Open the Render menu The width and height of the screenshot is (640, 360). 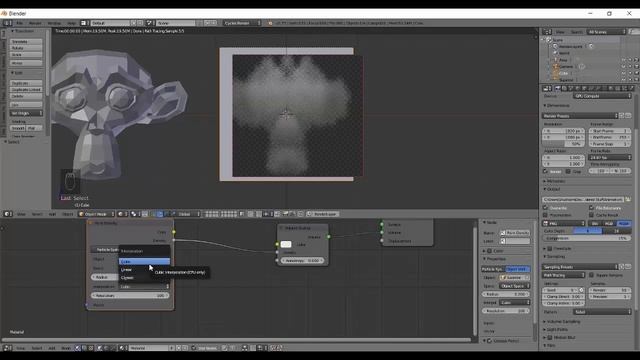coord(35,23)
